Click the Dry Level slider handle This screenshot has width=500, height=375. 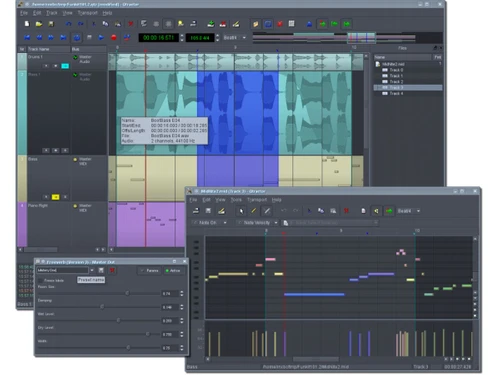[148, 334]
